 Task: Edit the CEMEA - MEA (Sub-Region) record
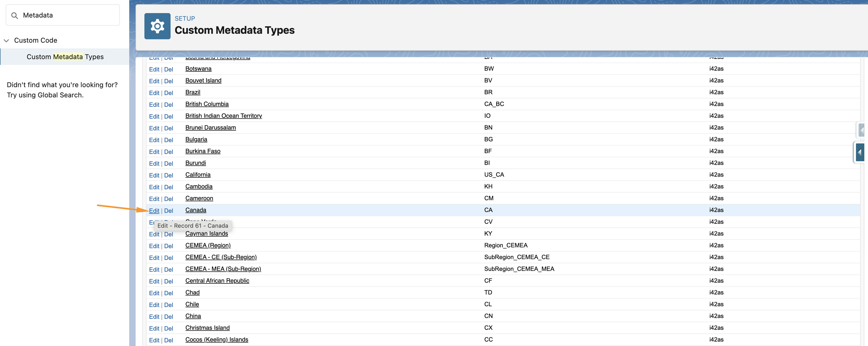(x=154, y=269)
